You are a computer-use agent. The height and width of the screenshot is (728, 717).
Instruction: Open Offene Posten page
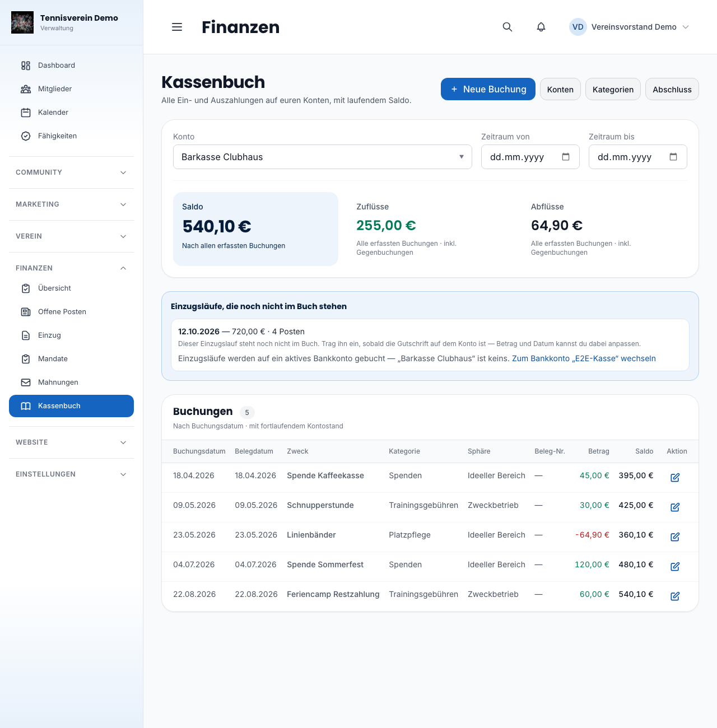tap(71, 312)
